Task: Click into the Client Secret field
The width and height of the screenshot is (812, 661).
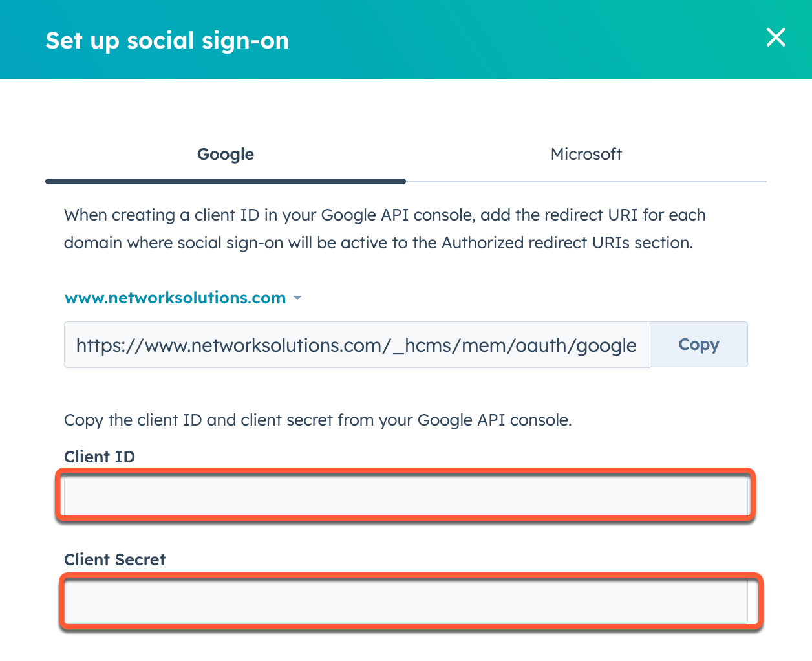Action: click(x=406, y=601)
